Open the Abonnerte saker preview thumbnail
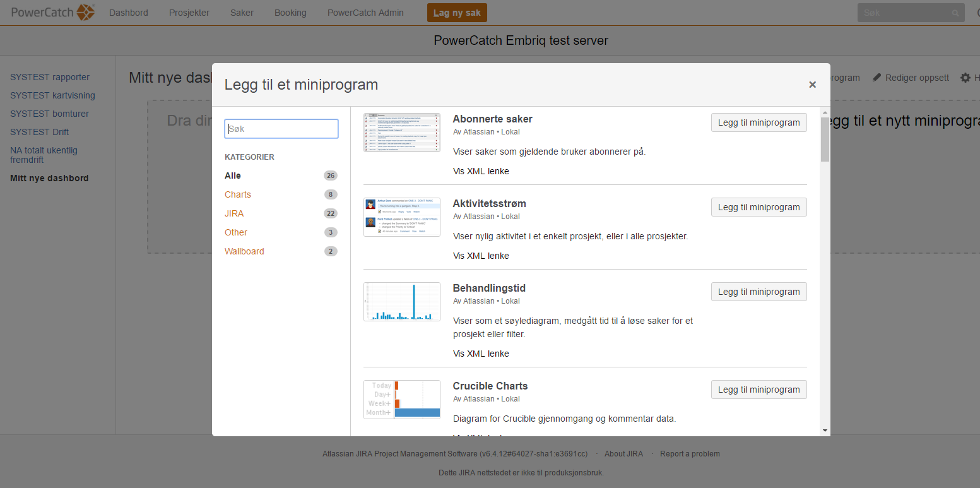Screen dimensions: 980x488 tap(401, 132)
